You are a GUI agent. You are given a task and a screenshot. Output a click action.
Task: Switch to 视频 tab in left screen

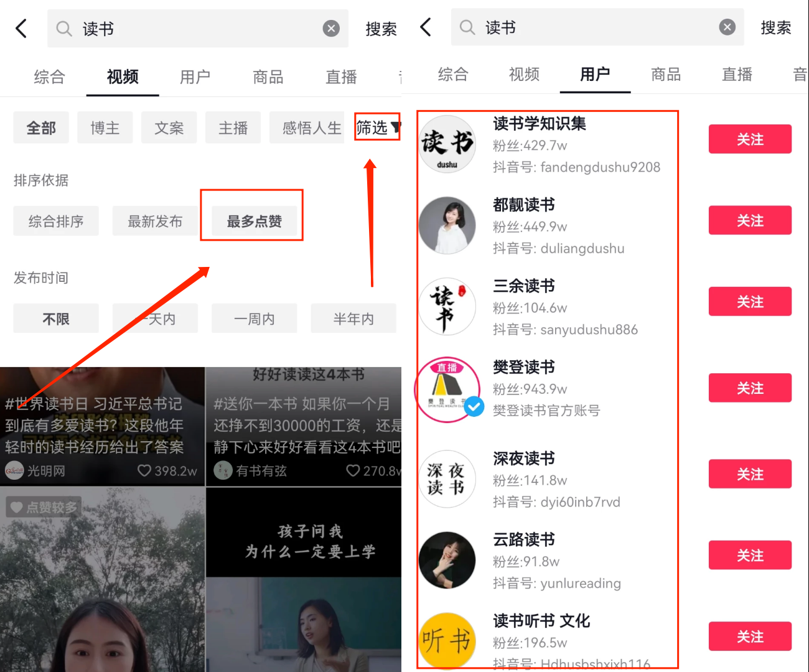coord(123,77)
